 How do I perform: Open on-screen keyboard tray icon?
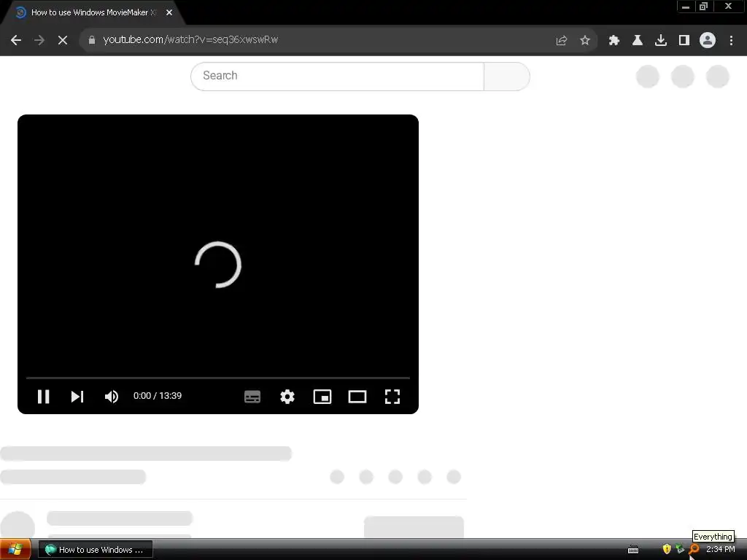[633, 550]
